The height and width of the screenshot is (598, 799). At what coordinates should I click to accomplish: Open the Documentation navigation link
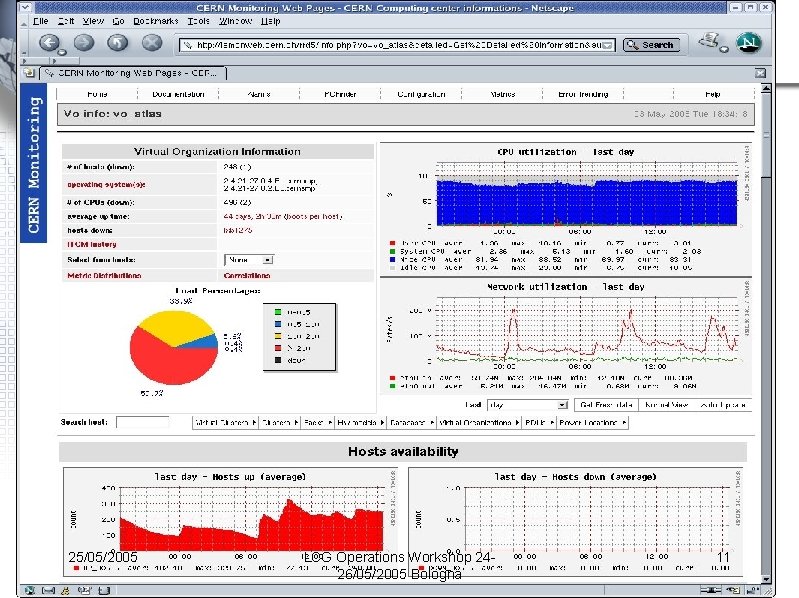(x=178, y=94)
